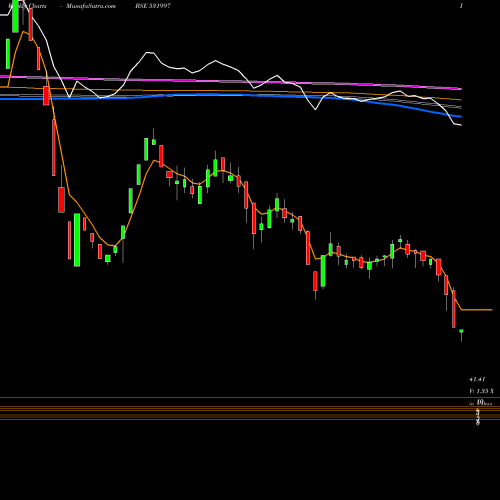
Task: Click the BSE 531997 ticker label
Action: coord(153,6)
